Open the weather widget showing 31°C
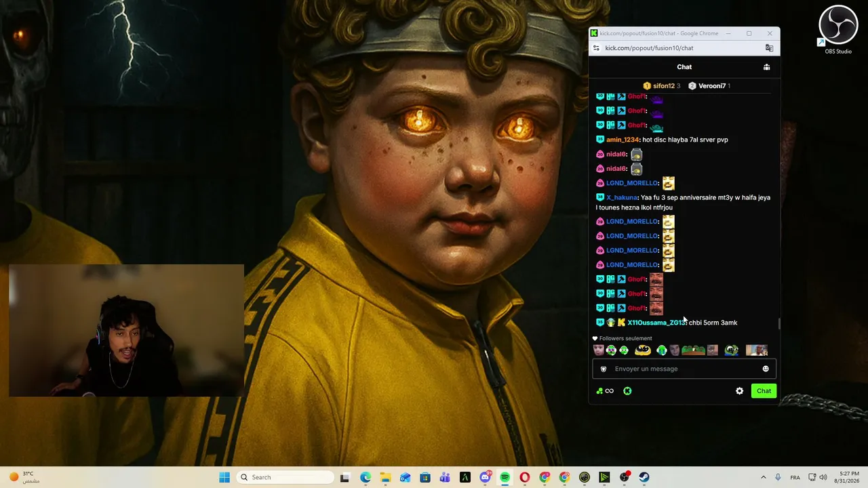Image resolution: width=868 pixels, height=488 pixels. click(x=24, y=477)
